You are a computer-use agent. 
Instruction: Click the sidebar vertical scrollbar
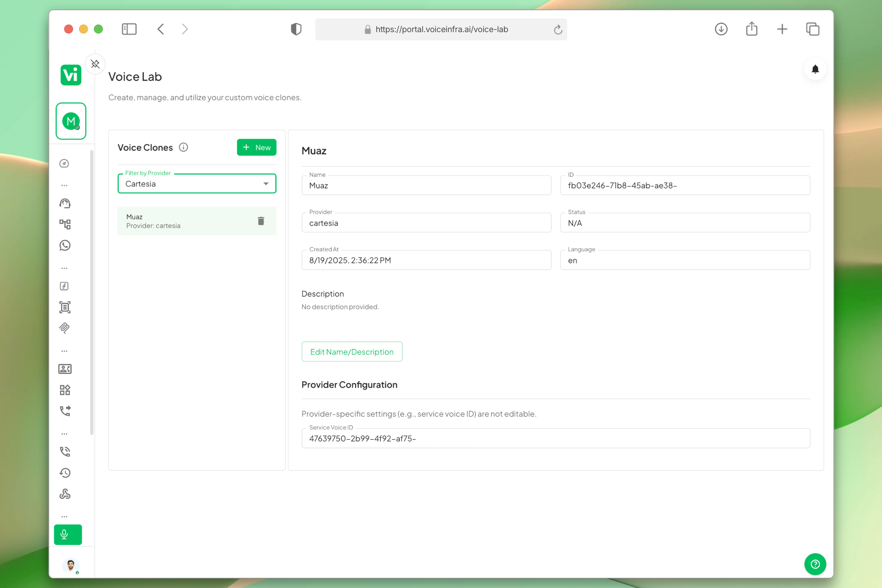point(92,292)
